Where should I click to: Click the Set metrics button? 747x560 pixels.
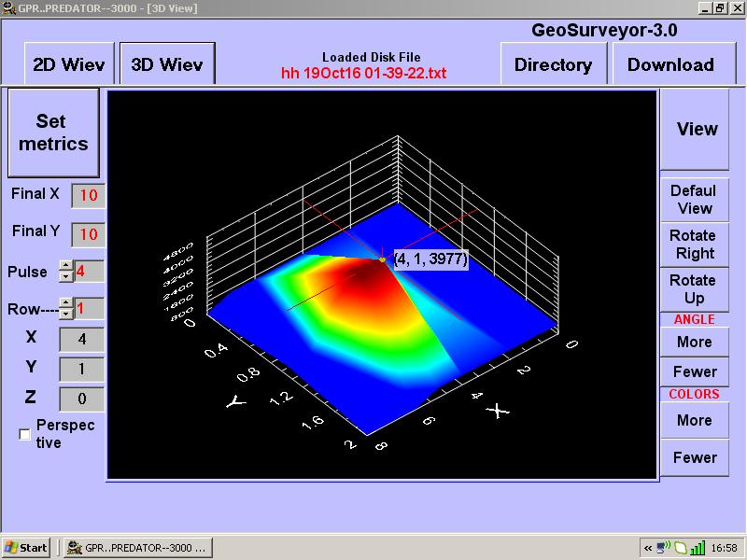click(53, 133)
